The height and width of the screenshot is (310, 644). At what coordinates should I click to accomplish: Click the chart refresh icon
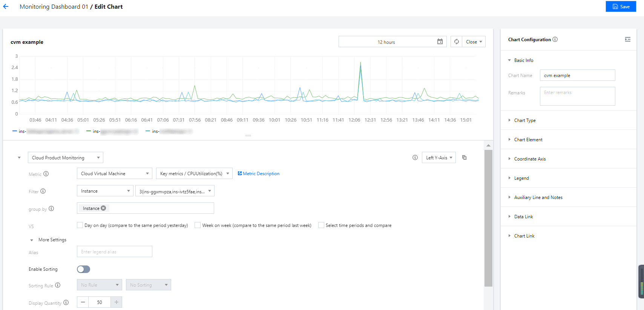[456, 42]
